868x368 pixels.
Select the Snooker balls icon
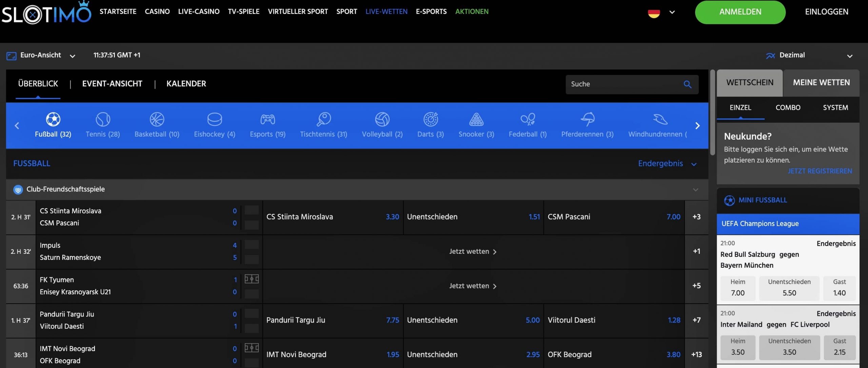click(x=476, y=119)
